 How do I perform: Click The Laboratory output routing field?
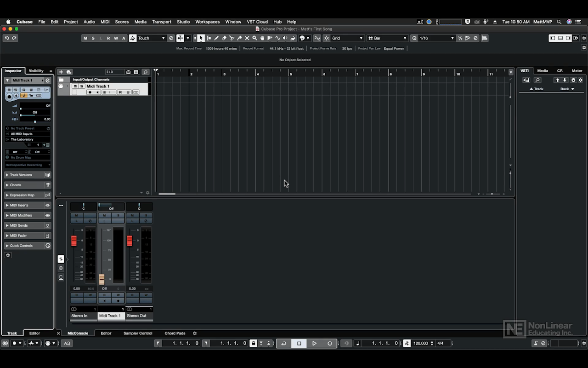pos(28,139)
